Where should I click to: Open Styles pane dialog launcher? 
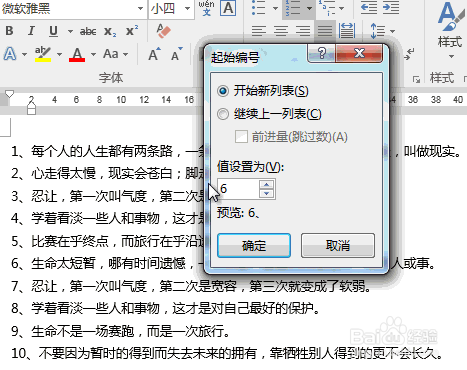coord(416,79)
